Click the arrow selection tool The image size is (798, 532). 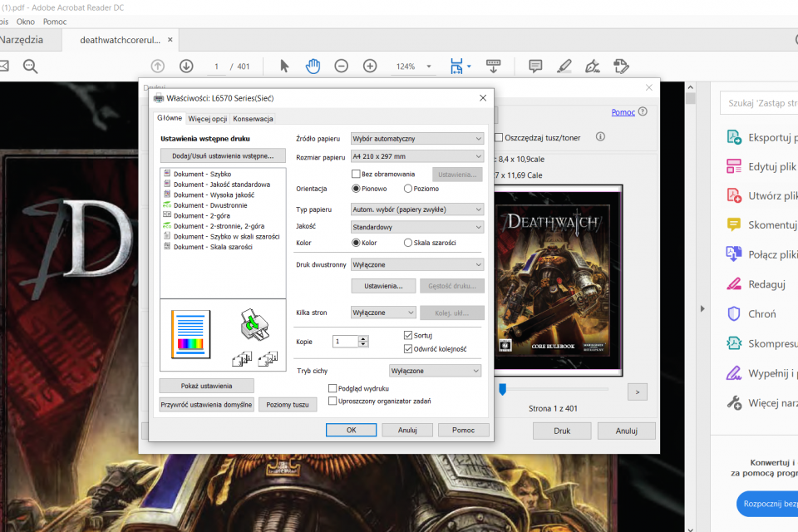(284, 66)
